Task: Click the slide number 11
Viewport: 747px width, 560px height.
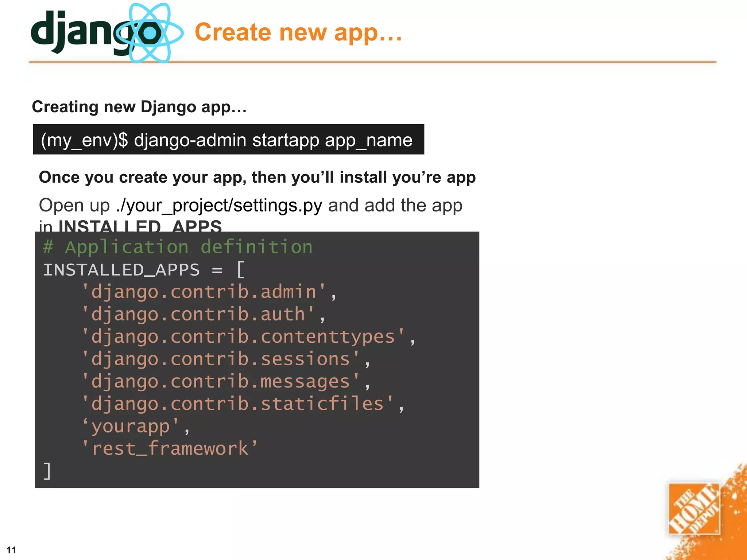Action: (x=11, y=550)
